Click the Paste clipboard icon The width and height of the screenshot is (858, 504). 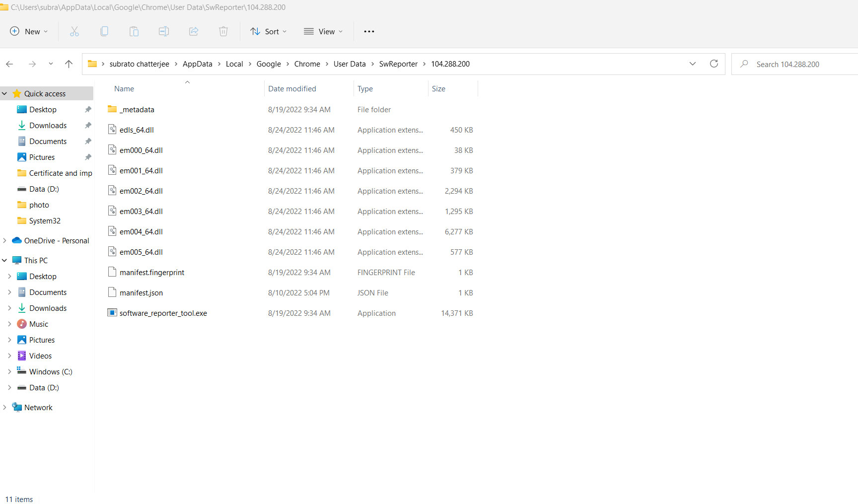tap(134, 31)
